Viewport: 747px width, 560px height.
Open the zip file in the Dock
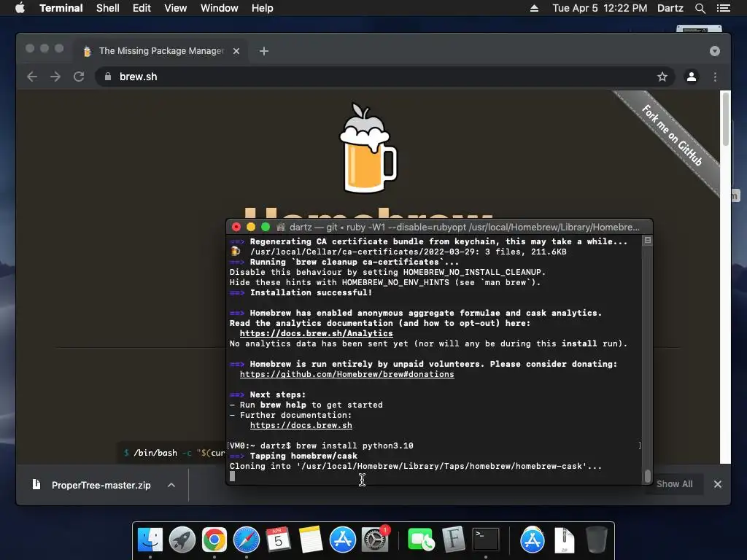[x=564, y=540]
